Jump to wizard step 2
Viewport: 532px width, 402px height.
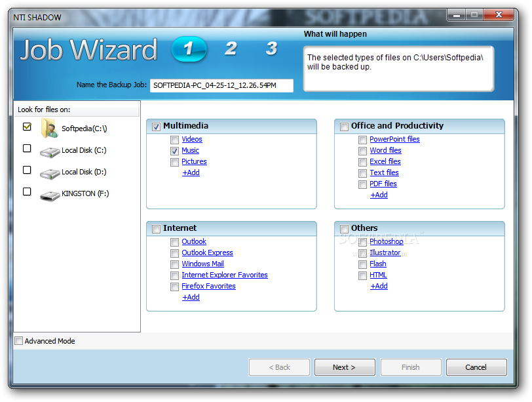pos(231,49)
